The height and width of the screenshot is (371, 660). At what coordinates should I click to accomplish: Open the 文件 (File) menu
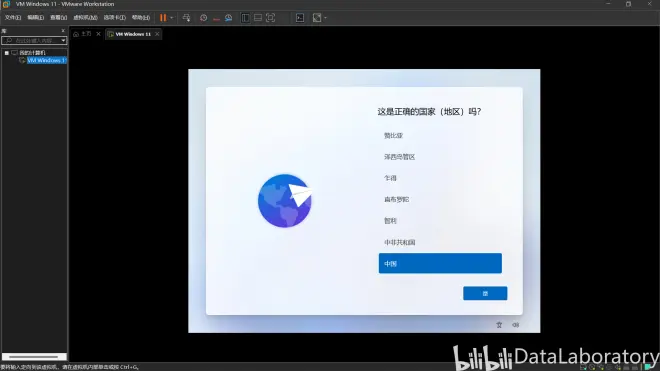[x=13, y=18]
